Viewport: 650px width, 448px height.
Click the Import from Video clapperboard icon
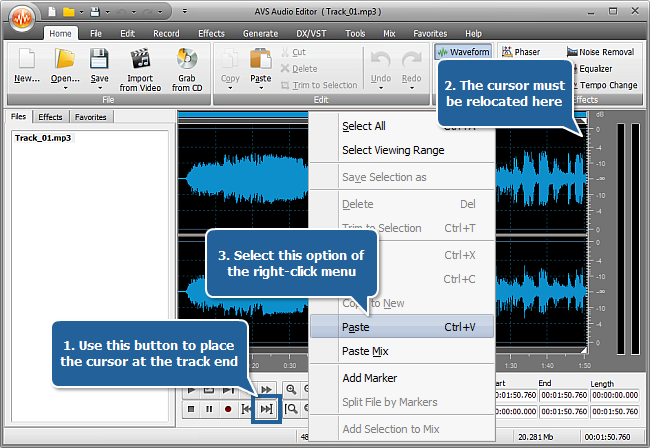pos(140,59)
